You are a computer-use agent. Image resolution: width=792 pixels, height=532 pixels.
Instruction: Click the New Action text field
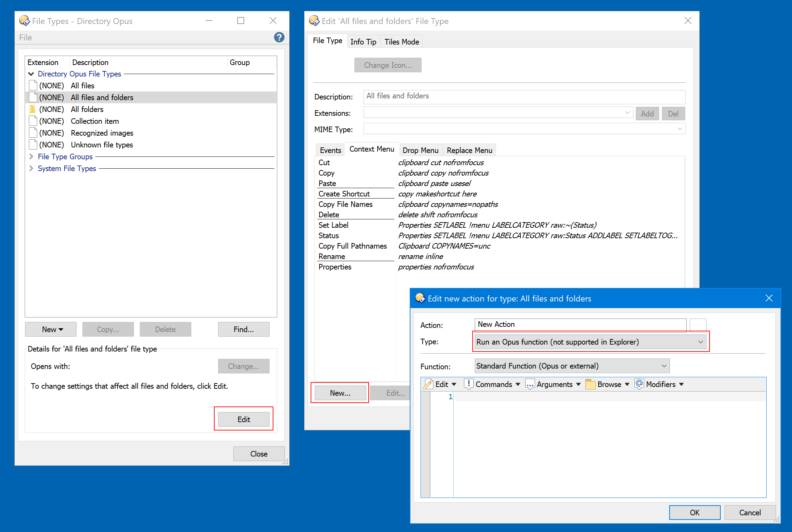(580, 324)
